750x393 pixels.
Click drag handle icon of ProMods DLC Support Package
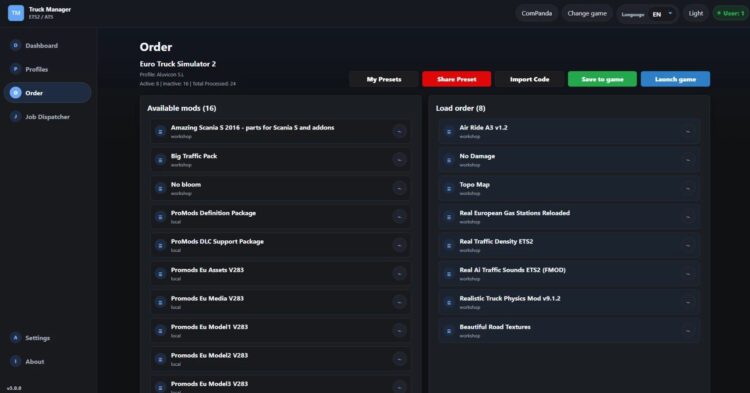160,245
